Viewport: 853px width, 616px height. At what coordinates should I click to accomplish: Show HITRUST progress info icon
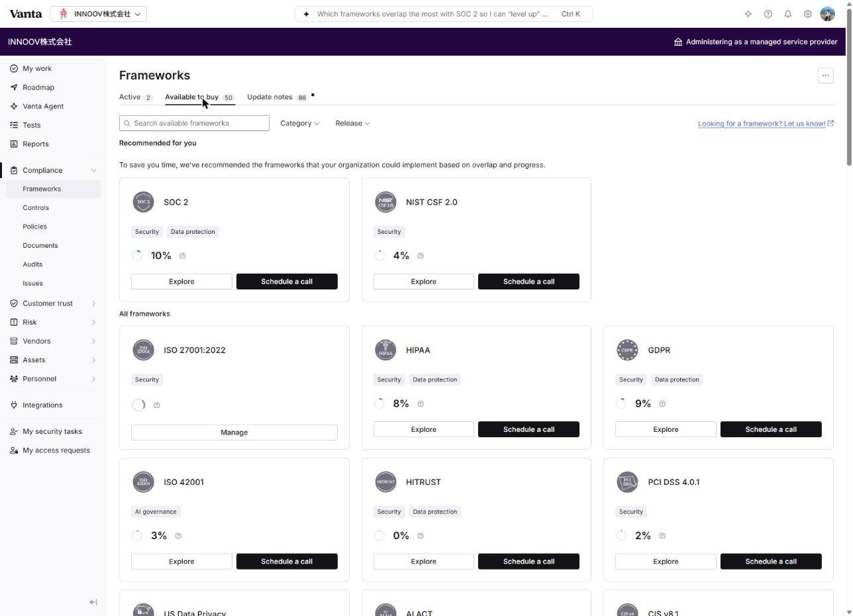[421, 536]
